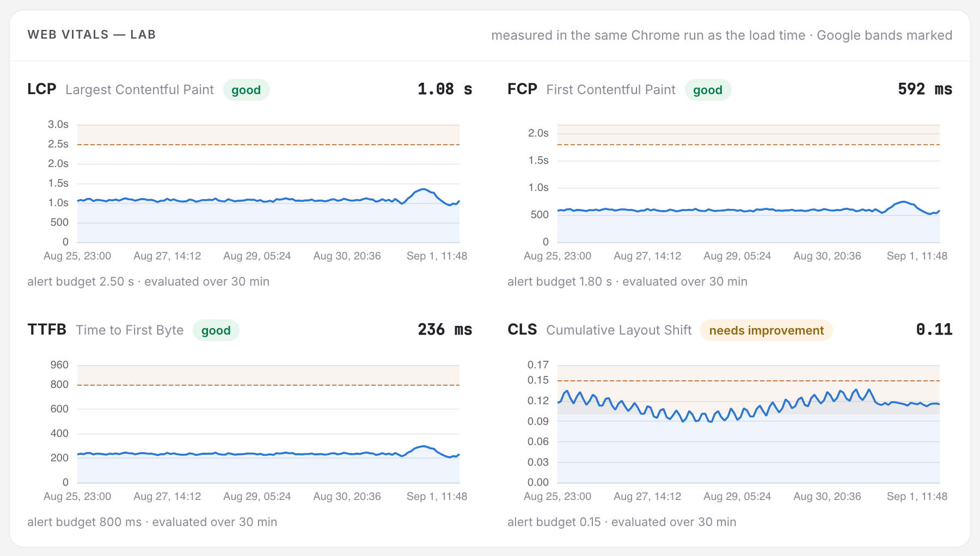Click the 800 axis label on TTFB chart
The image size is (980, 556).
(59, 385)
